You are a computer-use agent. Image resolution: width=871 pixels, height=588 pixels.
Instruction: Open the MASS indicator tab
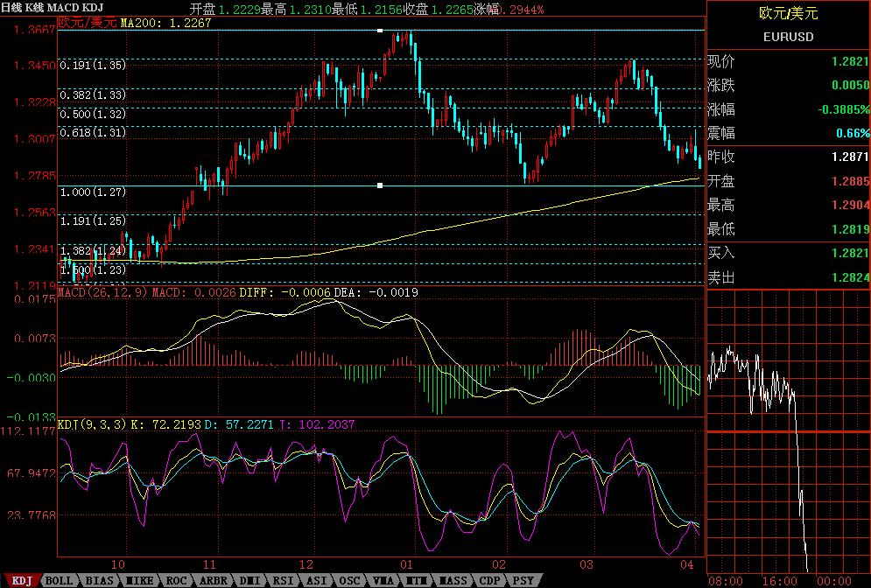pos(453,580)
